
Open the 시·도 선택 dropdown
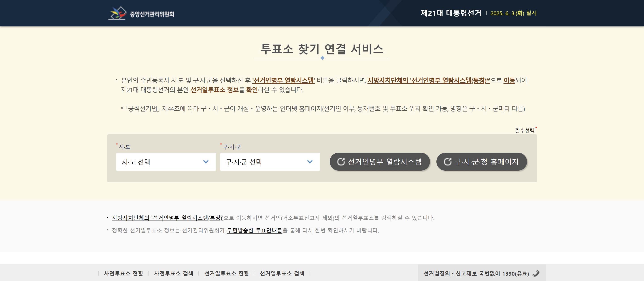pyautogui.click(x=166, y=162)
